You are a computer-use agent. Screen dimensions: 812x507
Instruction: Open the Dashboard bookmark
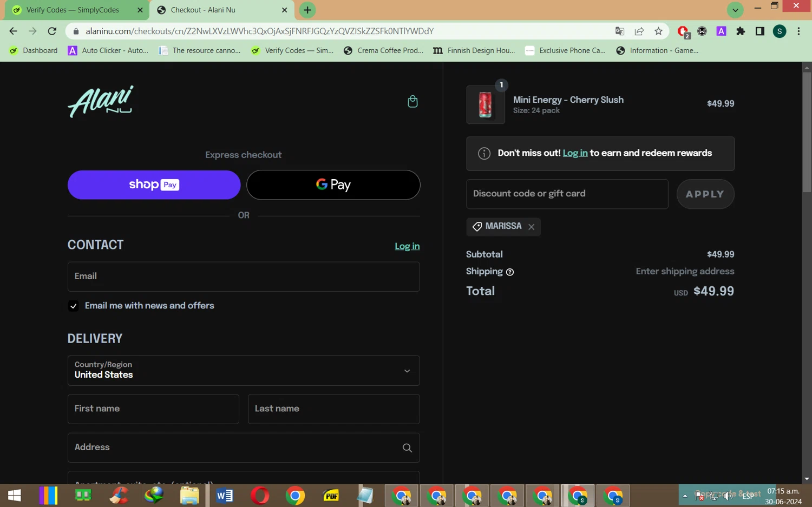(x=34, y=50)
